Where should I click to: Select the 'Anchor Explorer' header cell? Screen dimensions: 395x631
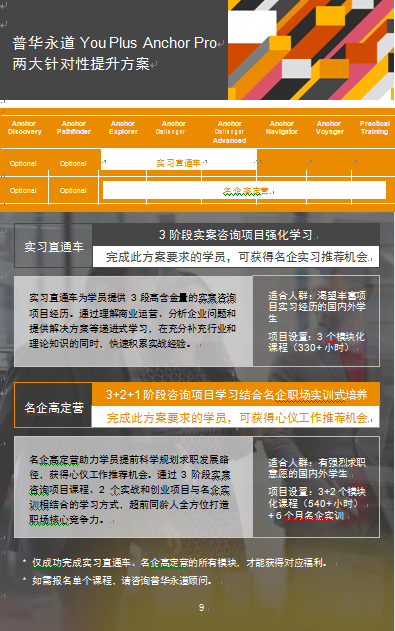pos(123,128)
